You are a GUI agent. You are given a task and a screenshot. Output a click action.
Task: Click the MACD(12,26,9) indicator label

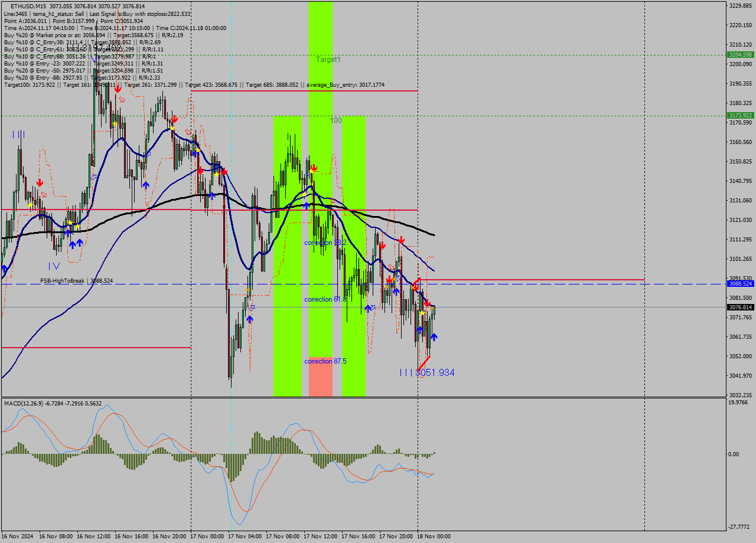pos(53,404)
